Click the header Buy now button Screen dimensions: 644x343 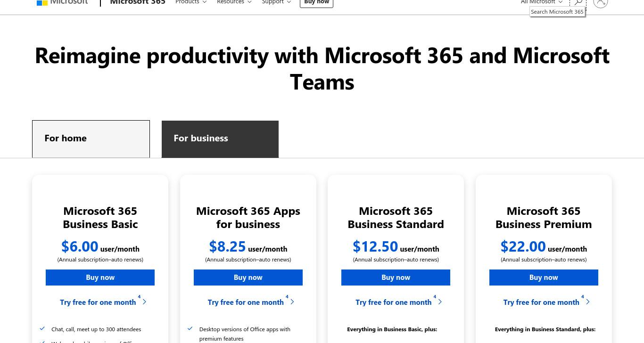pyautogui.click(x=316, y=2)
